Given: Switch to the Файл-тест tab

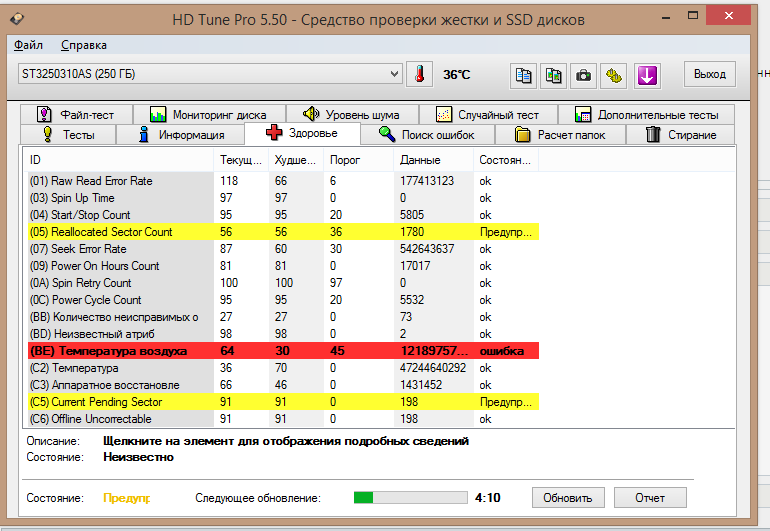Looking at the screenshot, I should point(76,114).
